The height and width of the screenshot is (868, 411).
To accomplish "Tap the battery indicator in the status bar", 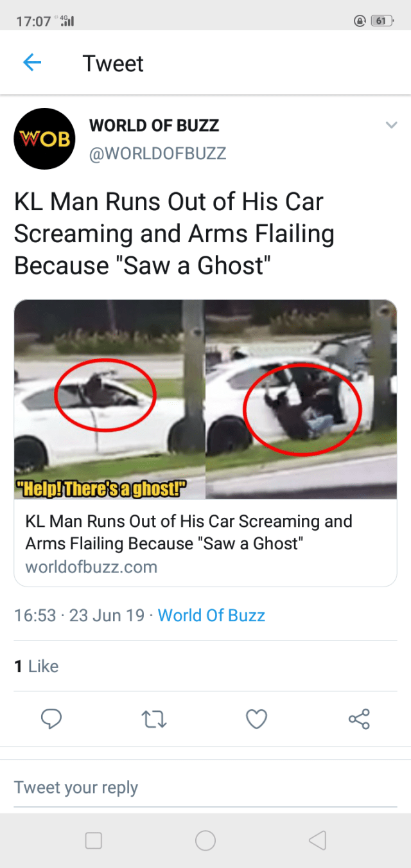I will pos(381,21).
